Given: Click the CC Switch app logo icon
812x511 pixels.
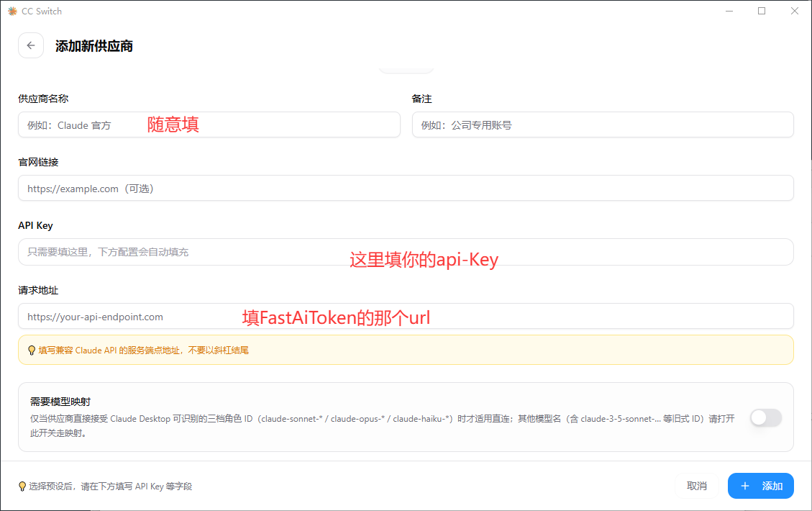Looking at the screenshot, I should point(12,11).
